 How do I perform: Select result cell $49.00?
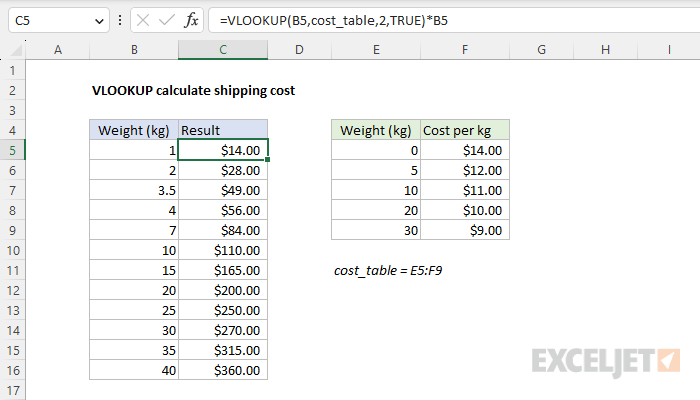223,190
